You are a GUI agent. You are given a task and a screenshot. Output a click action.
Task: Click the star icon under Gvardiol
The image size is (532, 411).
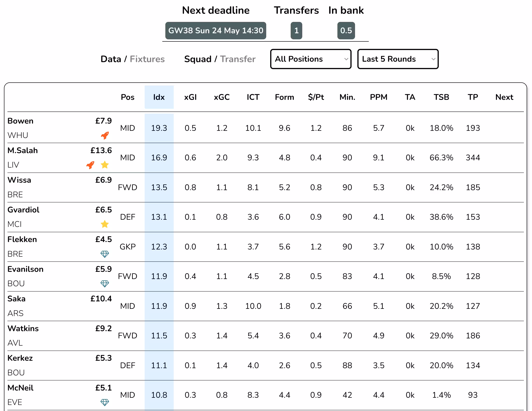click(x=105, y=224)
